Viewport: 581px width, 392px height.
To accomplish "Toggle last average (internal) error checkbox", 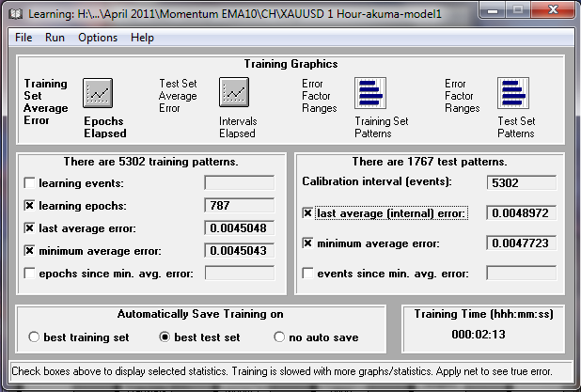I will (307, 213).
